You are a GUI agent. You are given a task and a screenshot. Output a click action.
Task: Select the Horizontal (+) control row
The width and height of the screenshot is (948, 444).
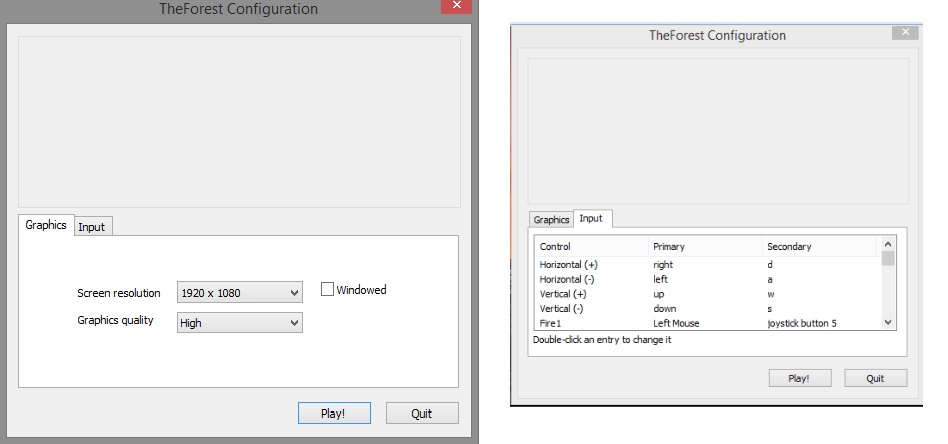click(x=708, y=264)
